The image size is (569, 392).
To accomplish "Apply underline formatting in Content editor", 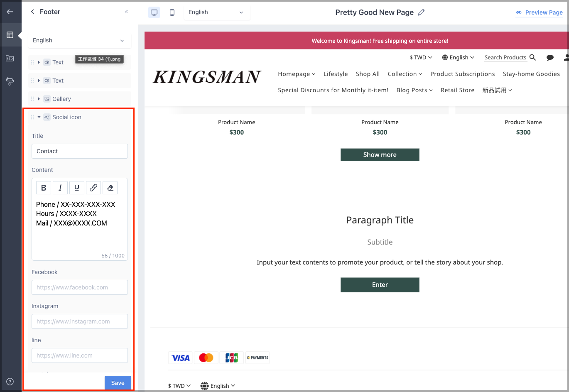I will click(x=77, y=188).
